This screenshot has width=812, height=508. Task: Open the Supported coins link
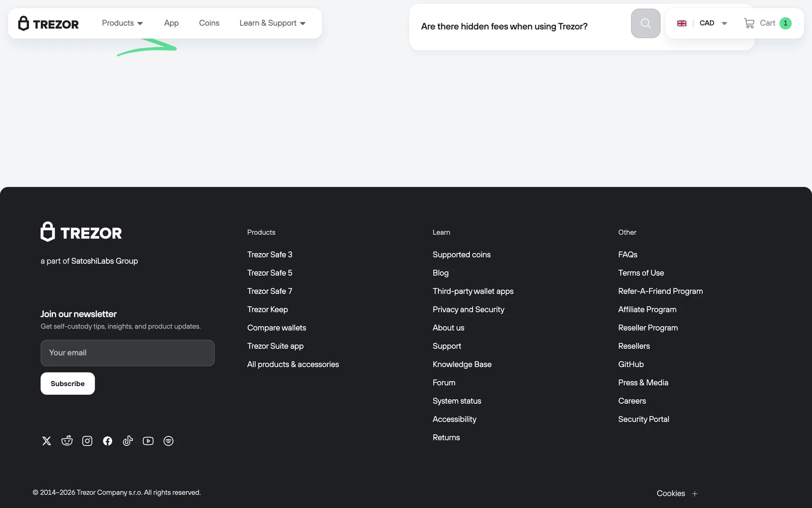(x=462, y=255)
